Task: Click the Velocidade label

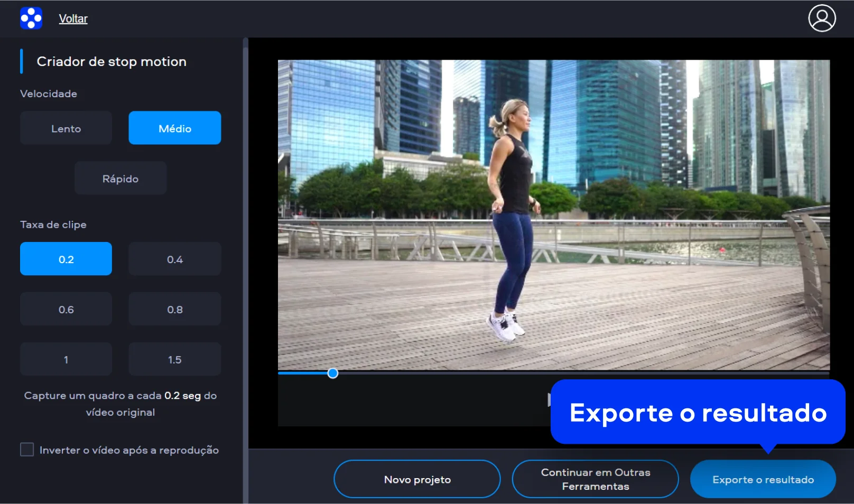Action: pyautogui.click(x=49, y=94)
